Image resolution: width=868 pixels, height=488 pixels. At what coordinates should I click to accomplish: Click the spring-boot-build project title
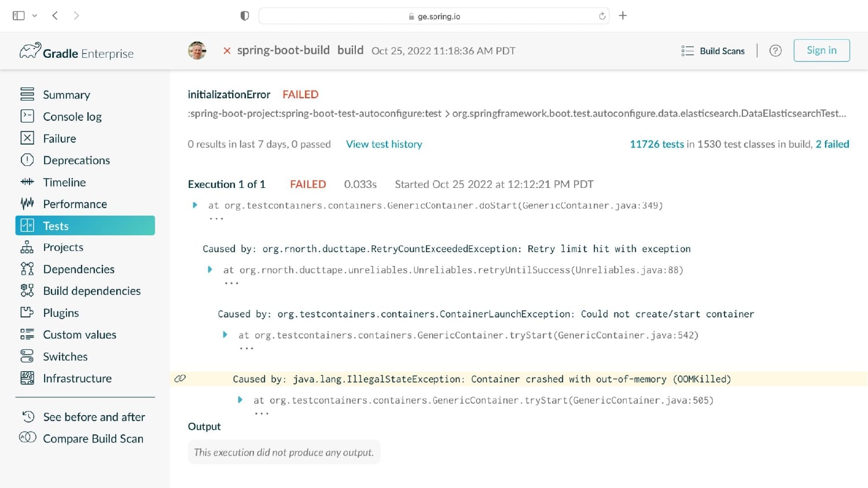point(284,50)
